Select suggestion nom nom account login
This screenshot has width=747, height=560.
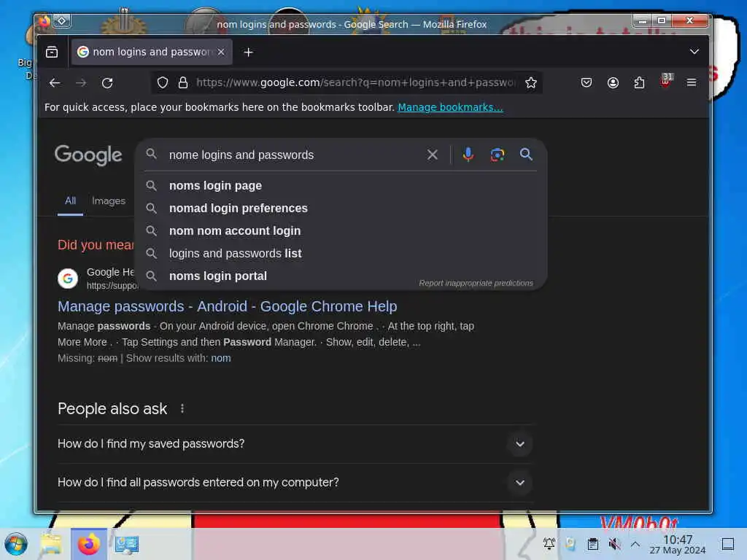coord(341,231)
